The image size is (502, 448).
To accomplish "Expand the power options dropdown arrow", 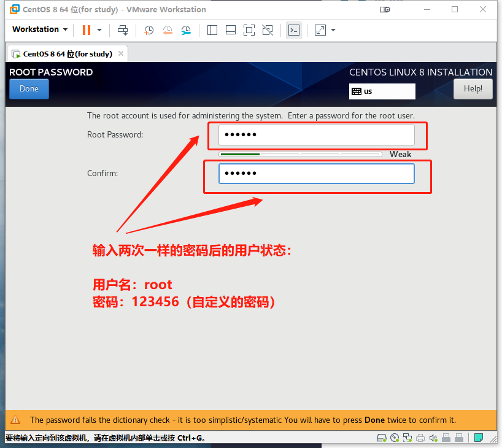I will (99, 30).
